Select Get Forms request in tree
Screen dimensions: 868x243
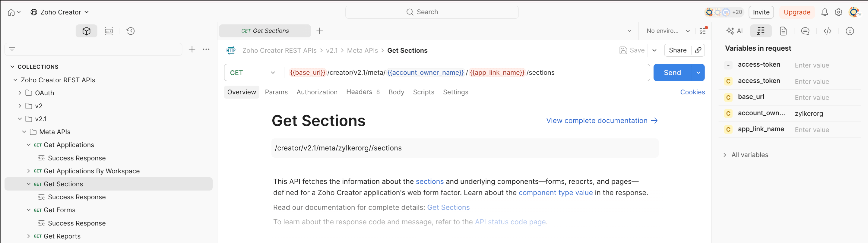pyautogui.click(x=59, y=210)
